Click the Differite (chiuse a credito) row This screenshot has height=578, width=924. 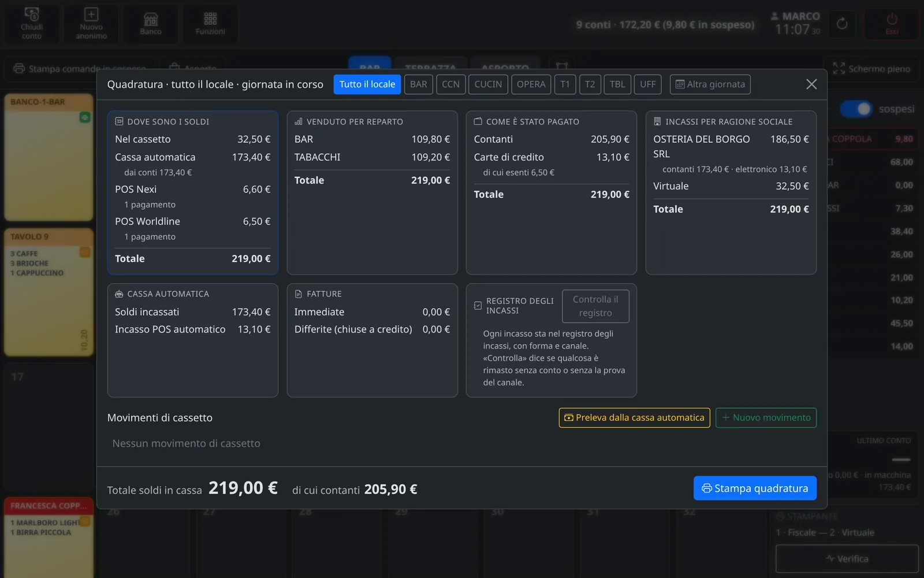coord(372,329)
